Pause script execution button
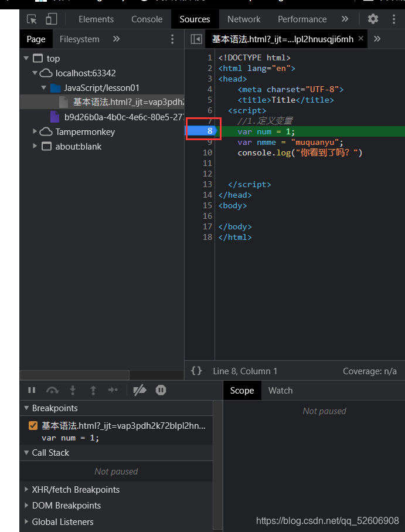Image resolution: width=405 pixels, height=532 pixels. coord(32,390)
